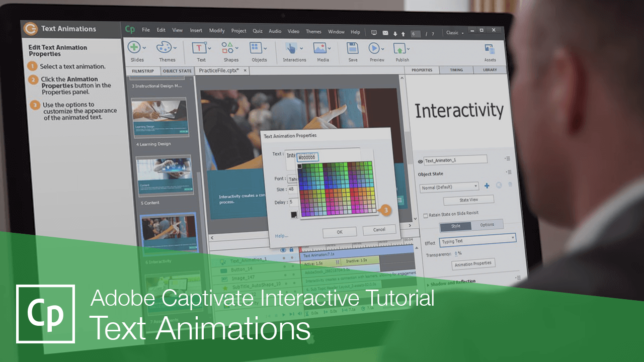Click the Text tool icon
This screenshot has width=644, height=362.
(199, 48)
